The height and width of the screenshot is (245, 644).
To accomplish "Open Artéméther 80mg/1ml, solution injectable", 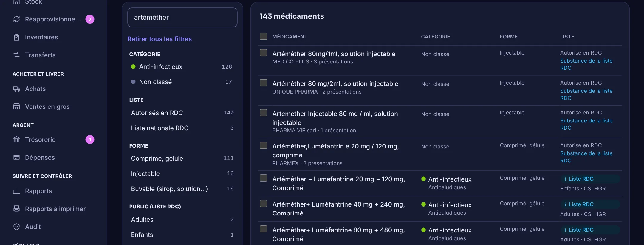I will 334,54.
